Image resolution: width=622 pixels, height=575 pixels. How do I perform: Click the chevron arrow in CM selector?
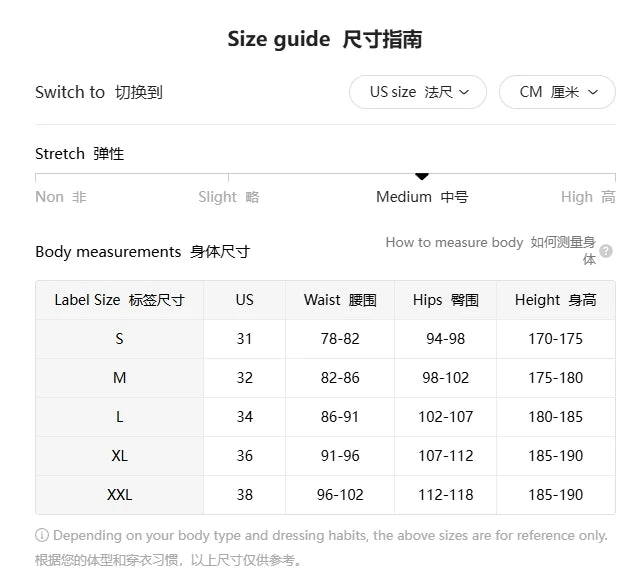(593, 92)
